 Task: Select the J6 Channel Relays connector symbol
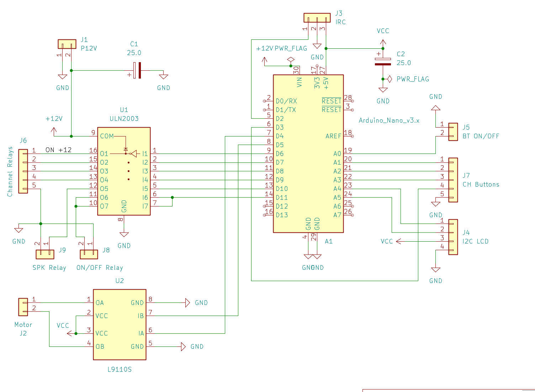pos(23,171)
